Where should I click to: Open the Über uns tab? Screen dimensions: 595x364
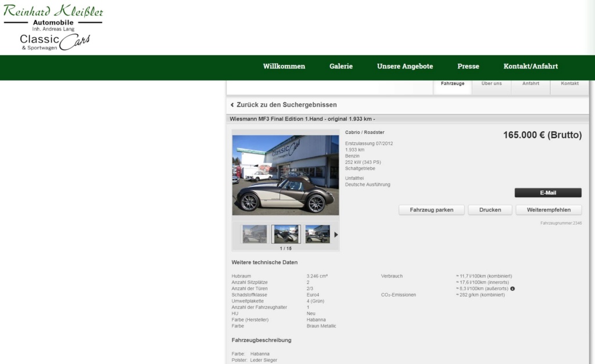(x=492, y=87)
